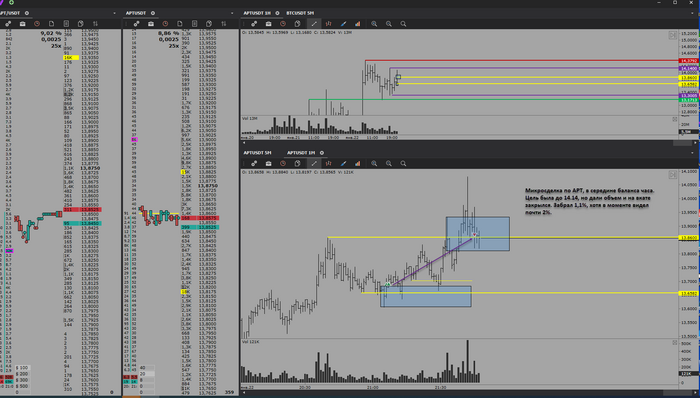Click purple 14.1400 price level label
This screenshot has height=398, width=700.
click(x=688, y=69)
